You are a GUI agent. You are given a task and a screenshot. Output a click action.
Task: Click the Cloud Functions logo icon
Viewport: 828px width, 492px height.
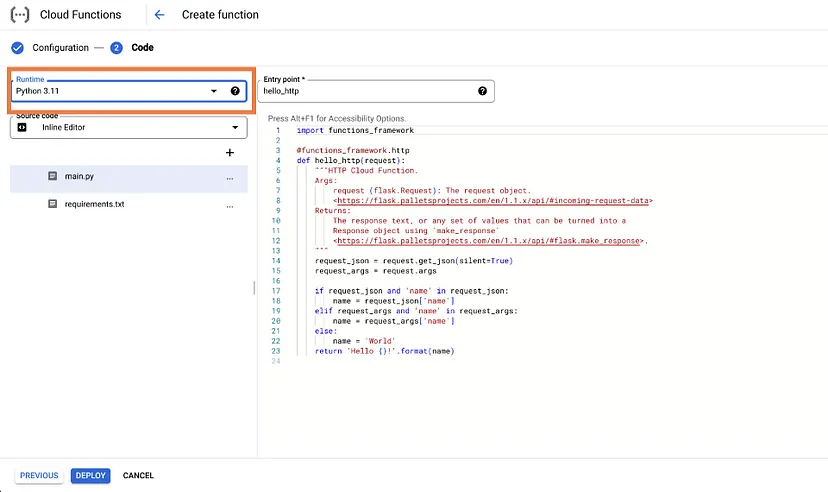[21, 15]
